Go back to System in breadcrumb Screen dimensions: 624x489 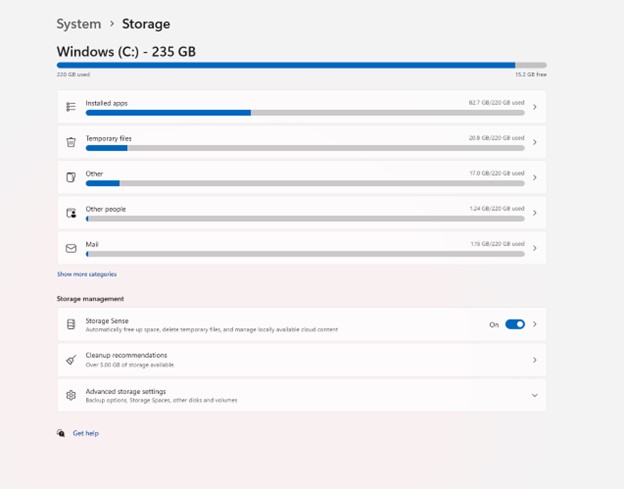[x=79, y=24]
